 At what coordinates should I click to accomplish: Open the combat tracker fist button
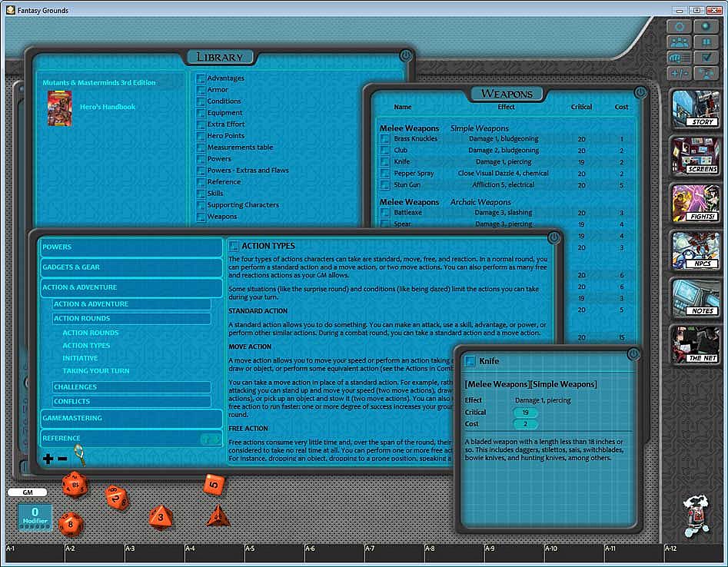click(x=680, y=58)
